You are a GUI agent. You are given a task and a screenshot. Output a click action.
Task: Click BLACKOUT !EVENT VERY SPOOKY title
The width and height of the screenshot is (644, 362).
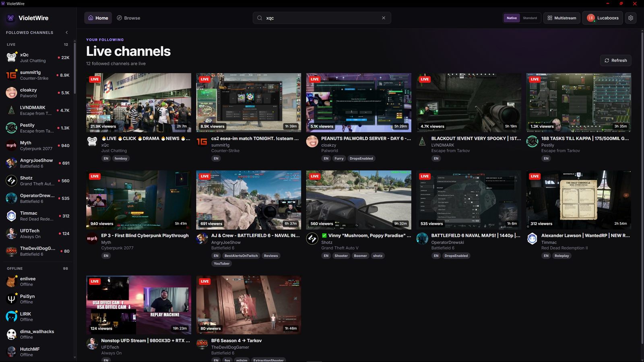coord(476,138)
